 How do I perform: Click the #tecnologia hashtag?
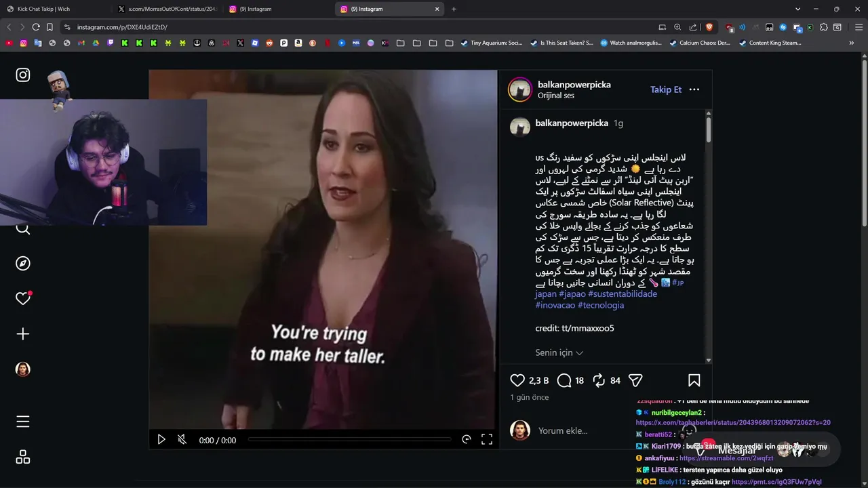(601, 305)
